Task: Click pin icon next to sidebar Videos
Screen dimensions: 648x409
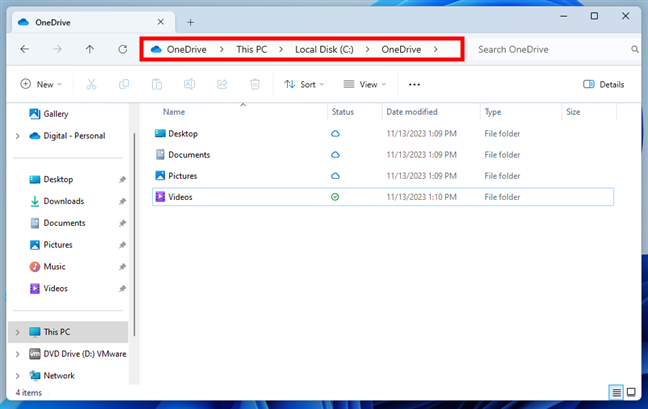Action: 122,288
